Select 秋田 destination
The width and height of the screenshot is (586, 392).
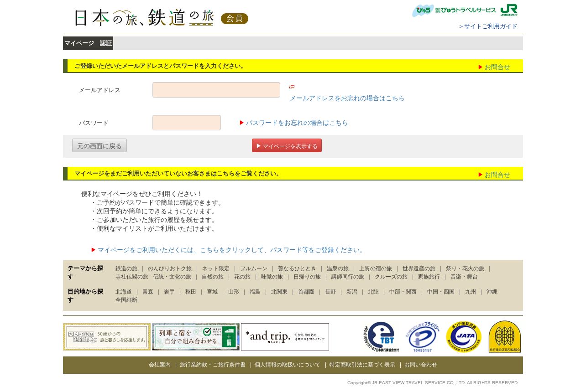(191, 292)
